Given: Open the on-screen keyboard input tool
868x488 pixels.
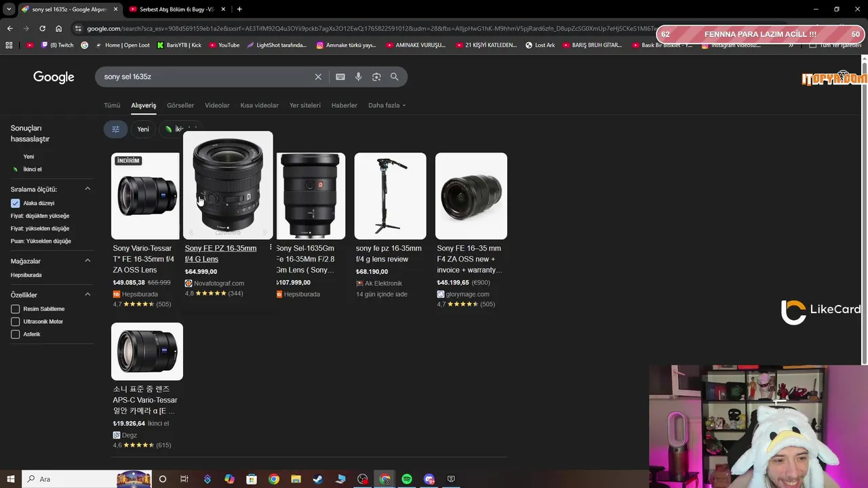Looking at the screenshot, I should coord(340,77).
